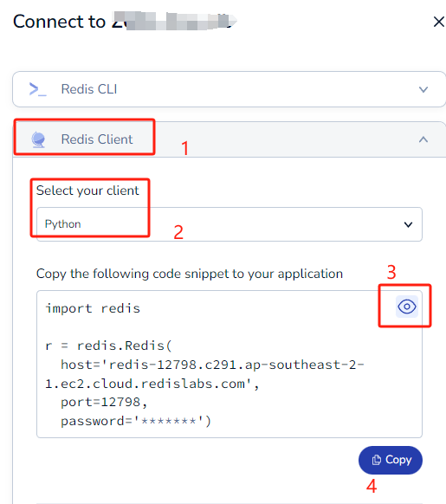Click the Redis Client accordion label
The width and height of the screenshot is (446, 504).
(x=97, y=139)
